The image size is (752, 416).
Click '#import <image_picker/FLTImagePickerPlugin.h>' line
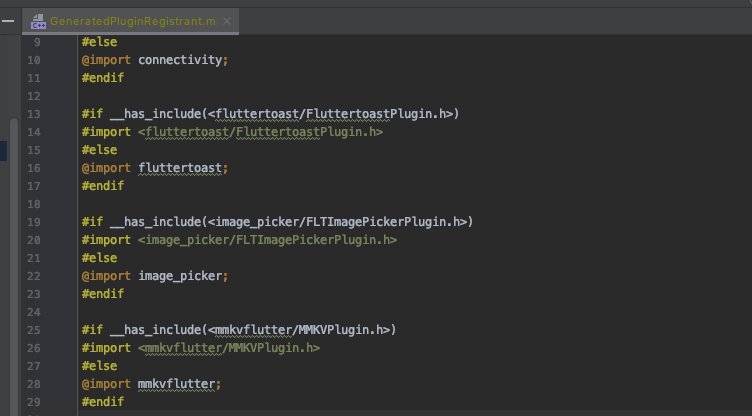point(239,240)
